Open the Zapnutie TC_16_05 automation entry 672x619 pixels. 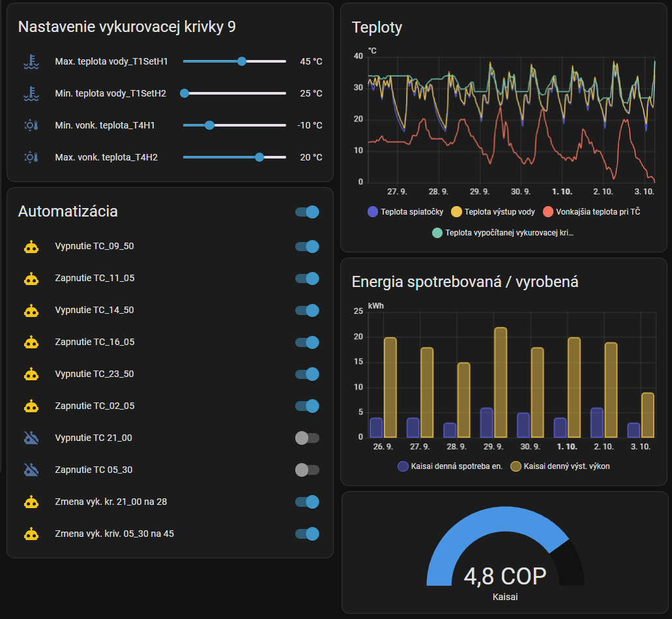tap(95, 342)
